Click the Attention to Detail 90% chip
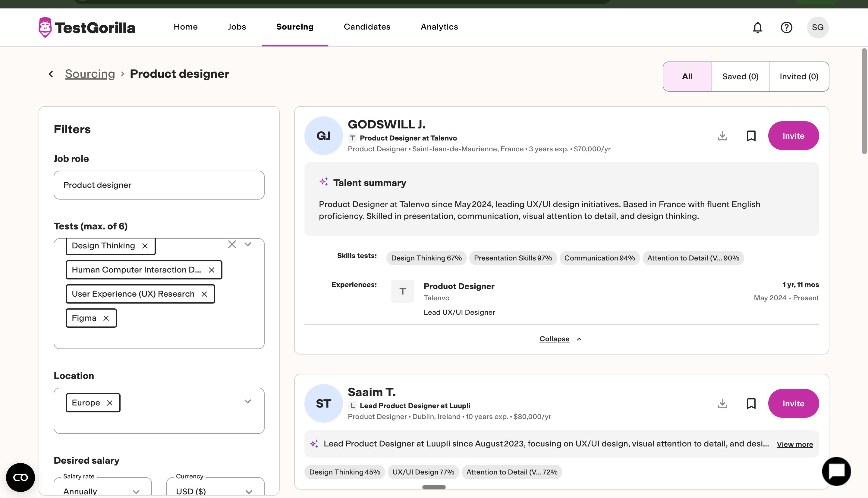This screenshot has height=498, width=868. [x=693, y=258]
